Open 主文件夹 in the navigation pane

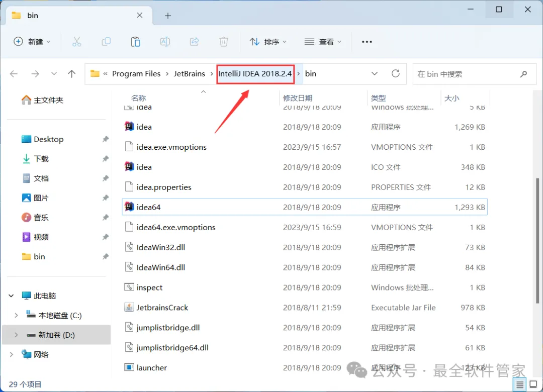click(42, 100)
